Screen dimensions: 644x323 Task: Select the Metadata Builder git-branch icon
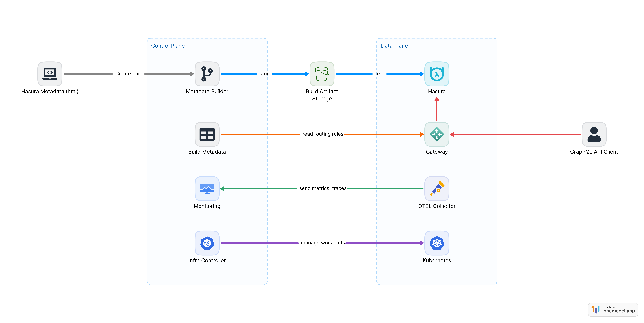207,74
